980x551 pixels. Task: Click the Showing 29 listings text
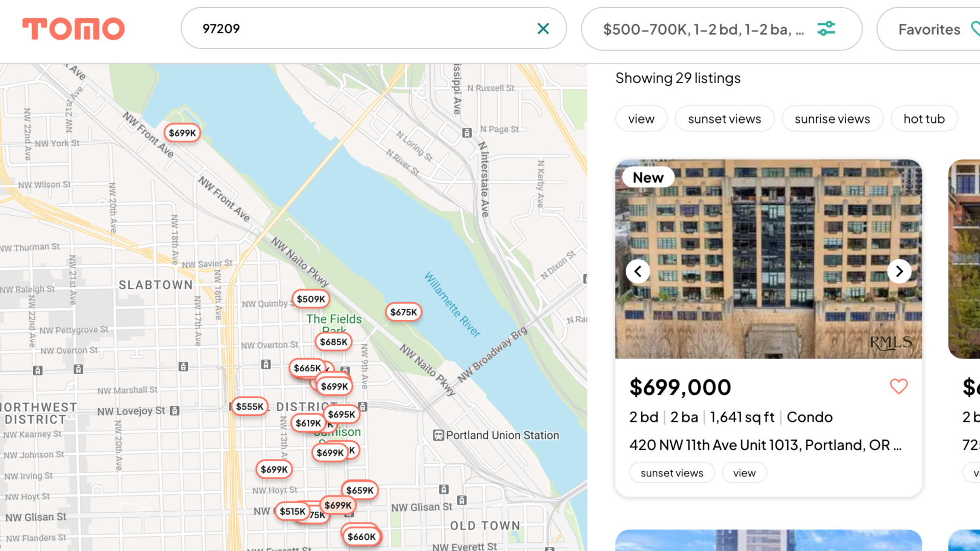click(678, 78)
